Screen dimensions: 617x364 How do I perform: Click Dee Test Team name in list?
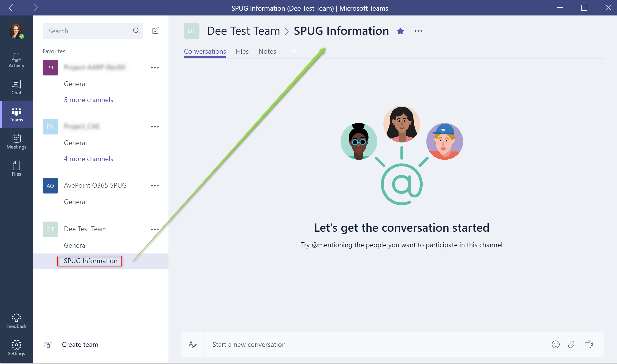(x=85, y=229)
